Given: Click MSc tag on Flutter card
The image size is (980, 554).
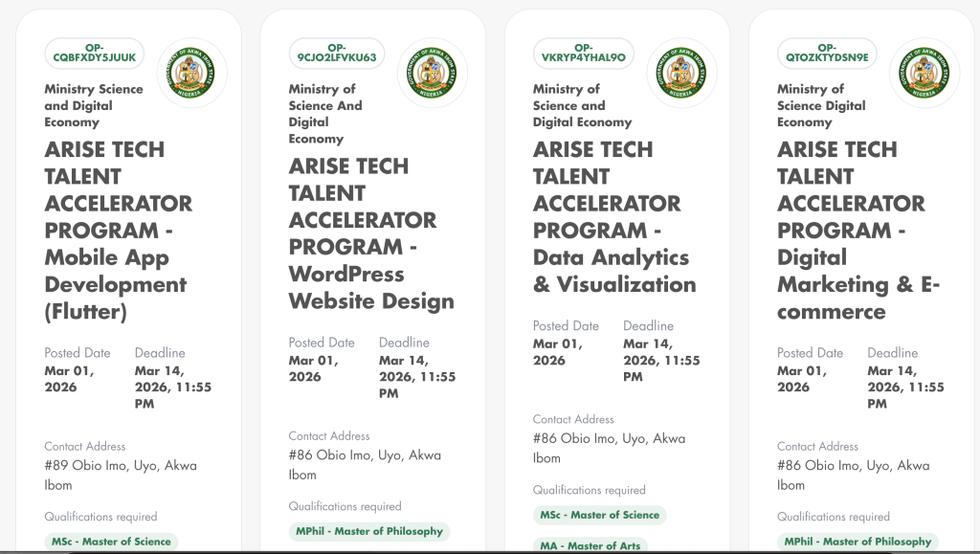Looking at the screenshot, I should click(x=111, y=542).
